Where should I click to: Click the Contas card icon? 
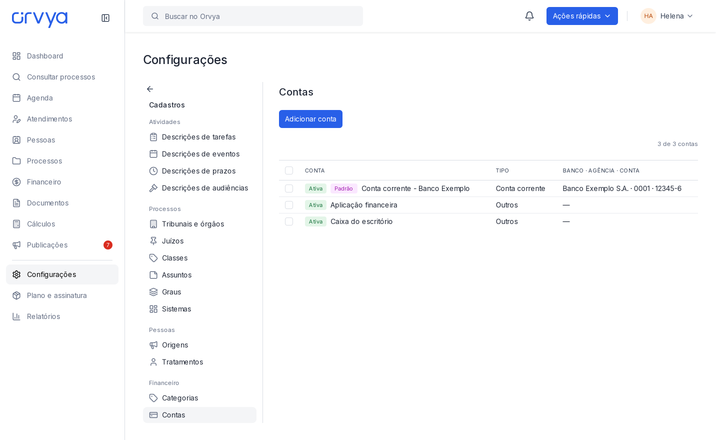(153, 415)
